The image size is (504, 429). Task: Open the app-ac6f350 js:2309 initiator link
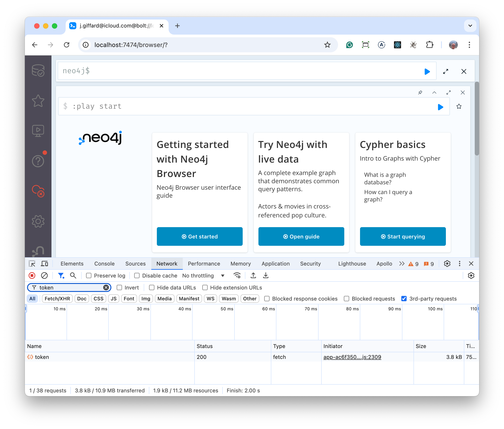[x=352, y=357]
